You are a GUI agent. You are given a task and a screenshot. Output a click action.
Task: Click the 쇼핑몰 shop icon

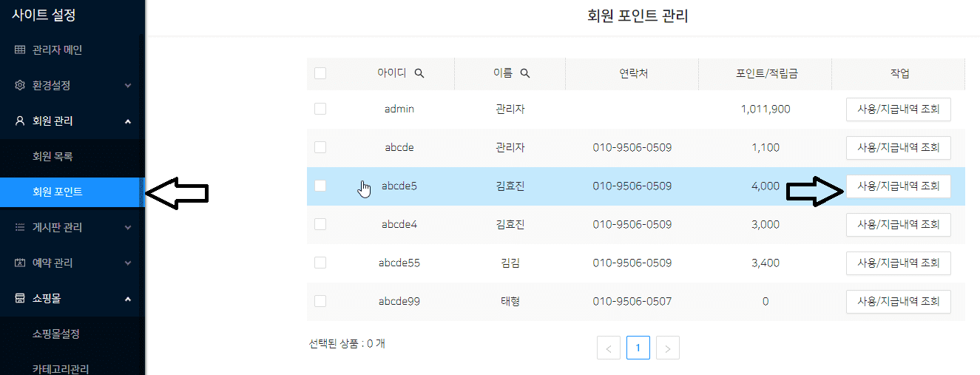[x=20, y=298]
